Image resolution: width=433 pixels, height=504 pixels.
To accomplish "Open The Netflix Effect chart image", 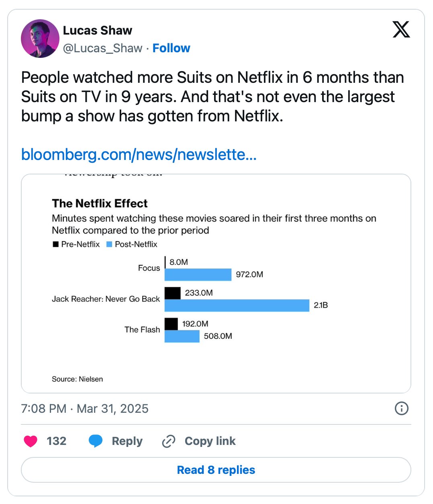I will tap(216, 283).
